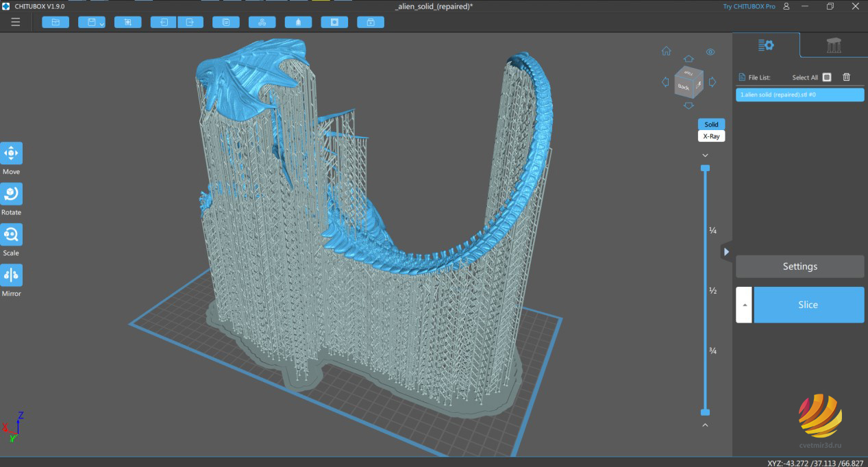Switch render mode to X-Ray

[711, 136]
